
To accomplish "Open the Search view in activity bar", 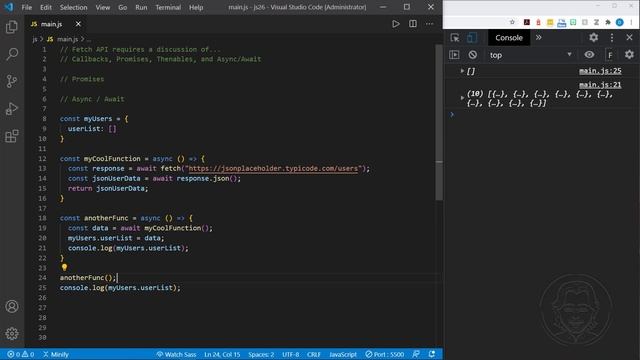I will coord(12,54).
